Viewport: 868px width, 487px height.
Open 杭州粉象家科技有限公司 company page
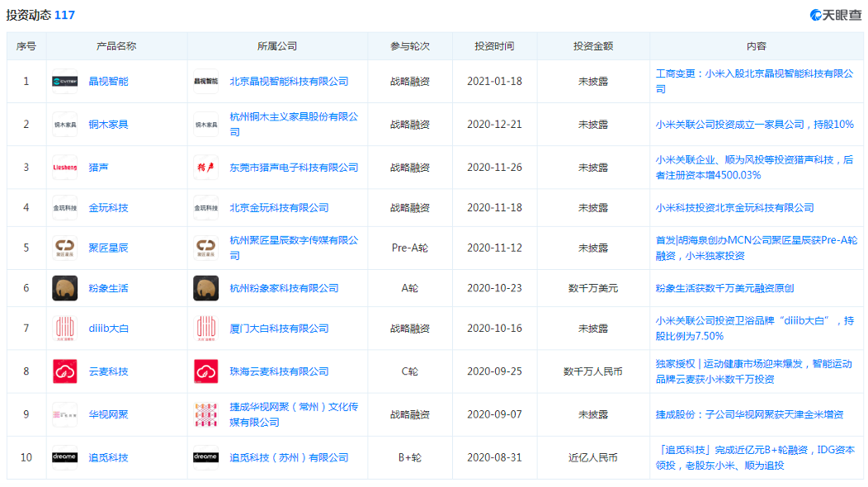click(x=284, y=288)
